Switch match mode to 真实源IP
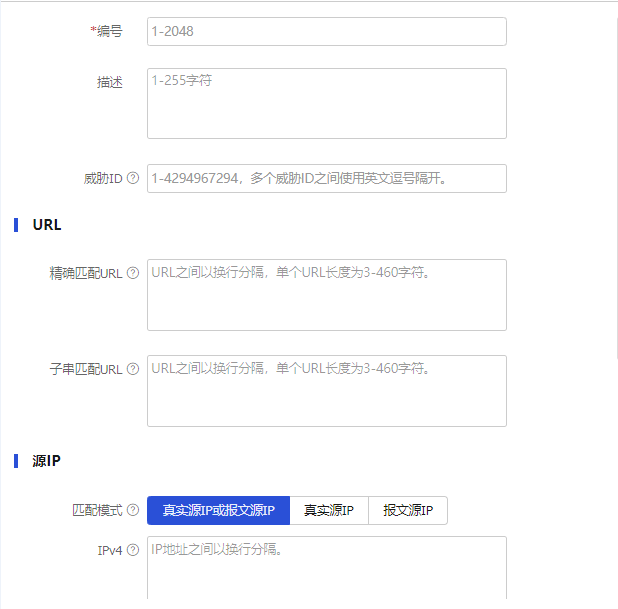618x609 pixels. point(329,511)
